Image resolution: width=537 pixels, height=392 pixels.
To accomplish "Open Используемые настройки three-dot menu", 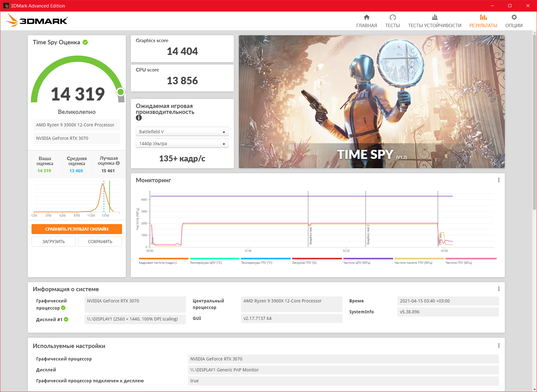I will click(x=499, y=346).
